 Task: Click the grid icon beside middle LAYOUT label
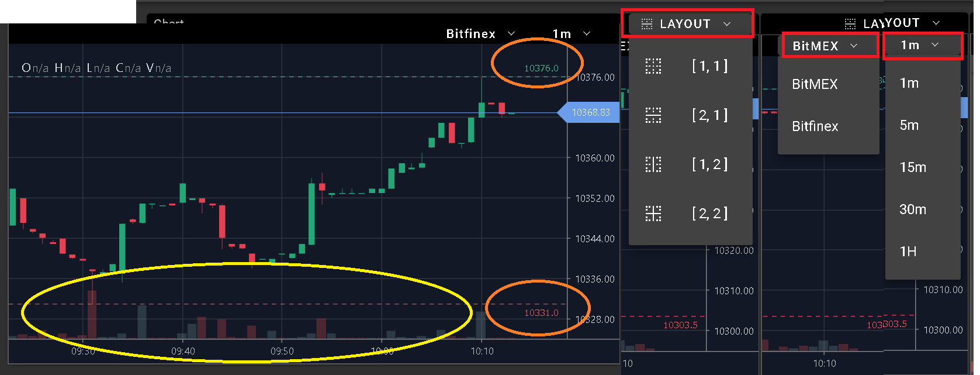647,24
